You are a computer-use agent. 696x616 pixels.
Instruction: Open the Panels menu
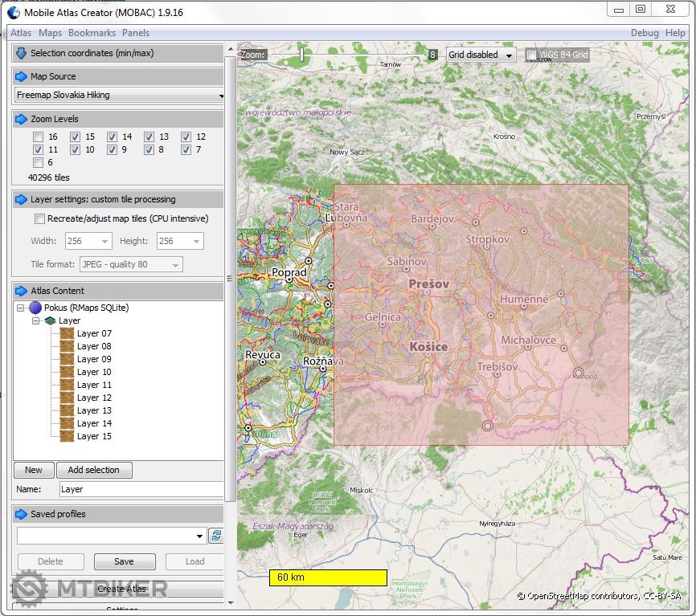[x=136, y=33]
